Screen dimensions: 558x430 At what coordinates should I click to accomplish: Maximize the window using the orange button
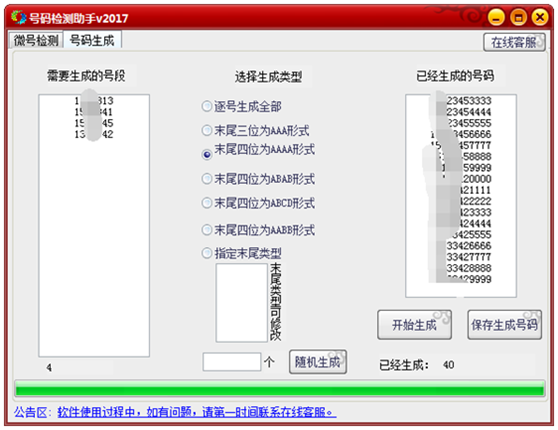pos(518,17)
